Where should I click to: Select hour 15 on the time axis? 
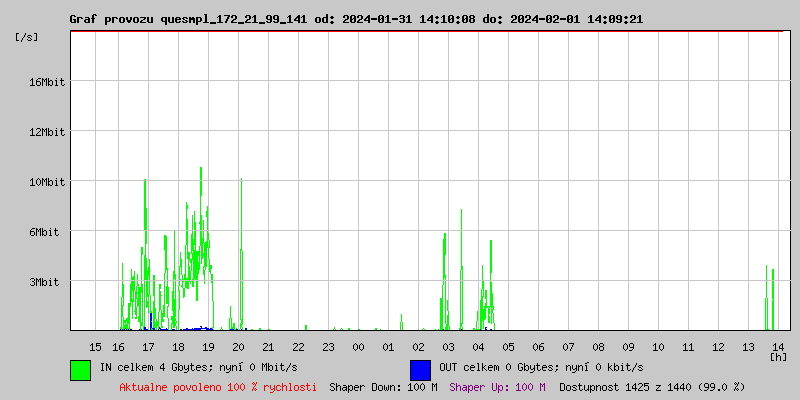click(95, 346)
